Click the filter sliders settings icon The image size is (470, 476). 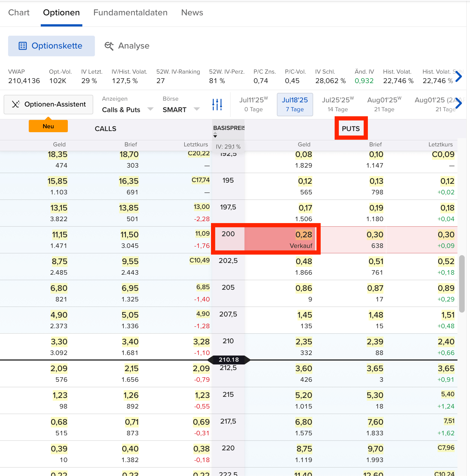click(217, 105)
